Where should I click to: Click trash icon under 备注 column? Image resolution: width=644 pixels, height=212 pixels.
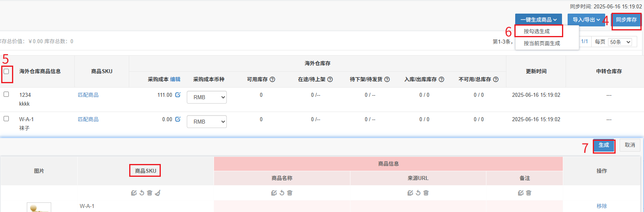529,193
